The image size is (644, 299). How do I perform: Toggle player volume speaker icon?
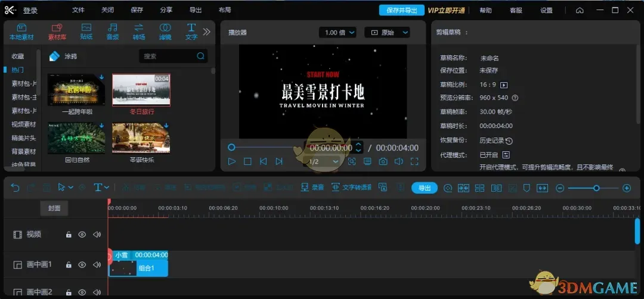point(399,161)
